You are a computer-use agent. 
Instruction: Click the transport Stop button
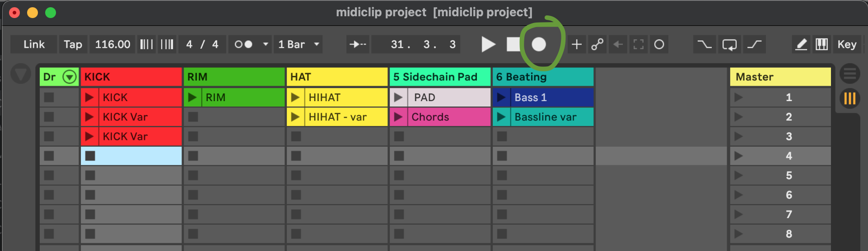[513, 44]
